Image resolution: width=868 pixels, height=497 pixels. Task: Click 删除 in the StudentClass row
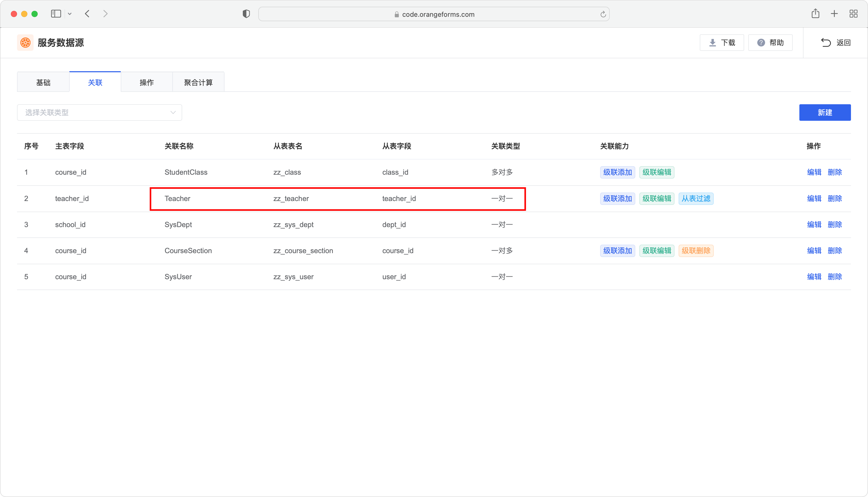835,172
